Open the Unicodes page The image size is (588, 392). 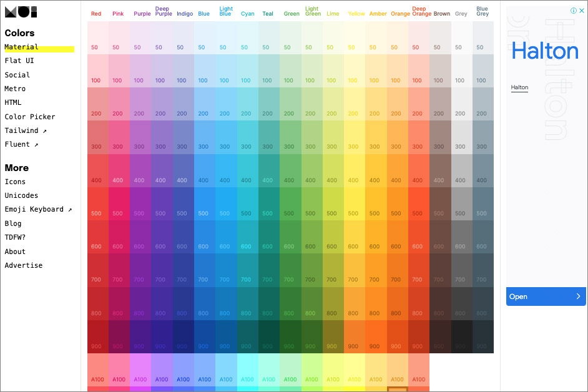pos(21,195)
